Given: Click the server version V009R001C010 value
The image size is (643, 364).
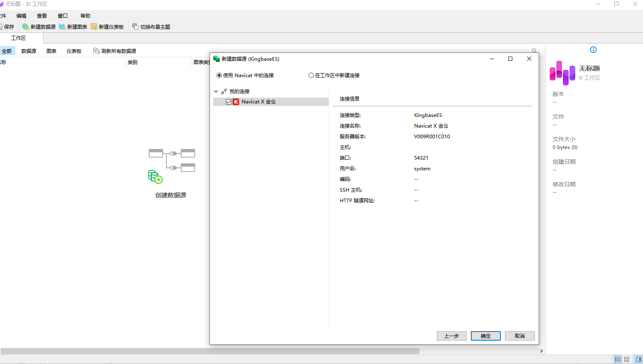Looking at the screenshot, I should [x=432, y=137].
